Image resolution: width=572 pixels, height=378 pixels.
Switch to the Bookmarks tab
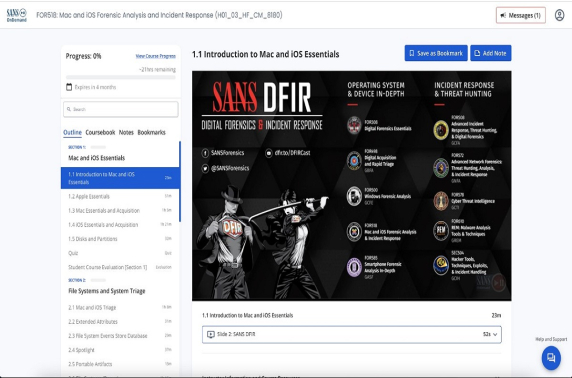[151, 132]
